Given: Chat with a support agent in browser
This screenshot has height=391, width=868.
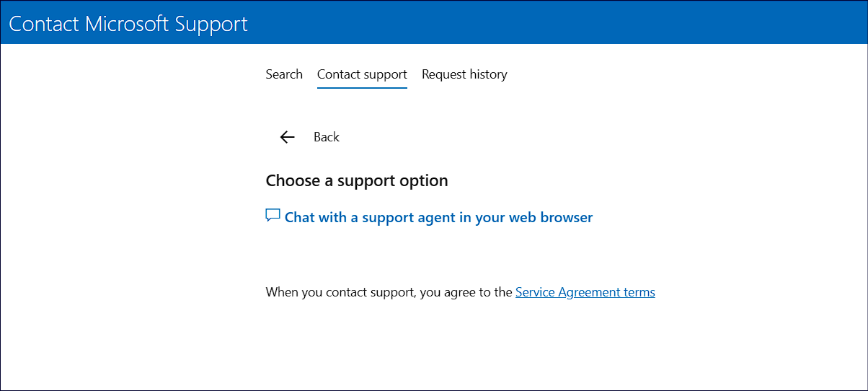Looking at the screenshot, I should point(438,217).
